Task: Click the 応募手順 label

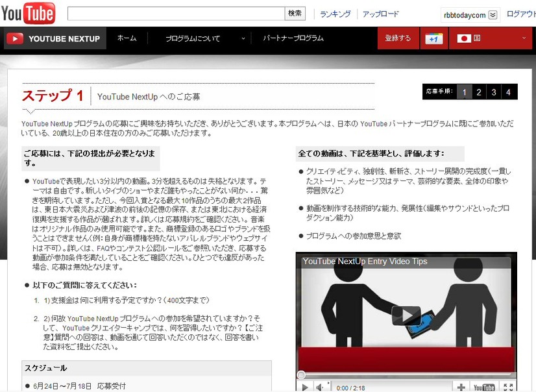Action: pyautogui.click(x=439, y=92)
